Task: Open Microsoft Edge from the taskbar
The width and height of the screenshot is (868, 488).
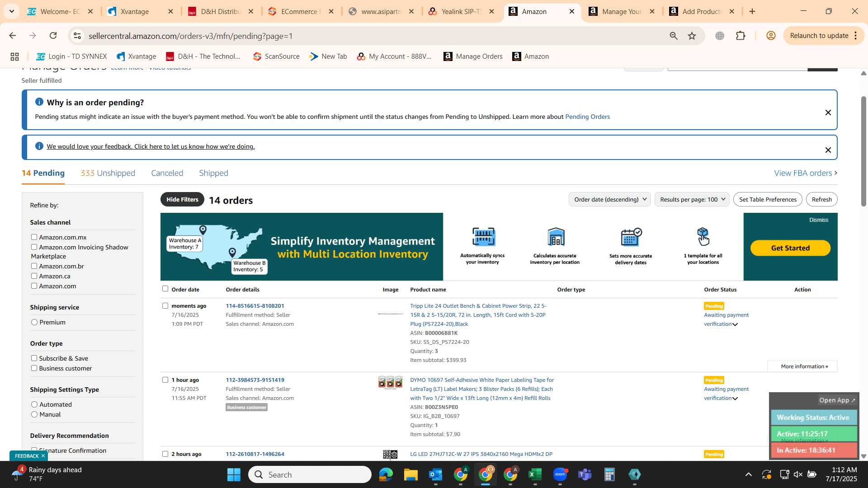Action: point(386,474)
